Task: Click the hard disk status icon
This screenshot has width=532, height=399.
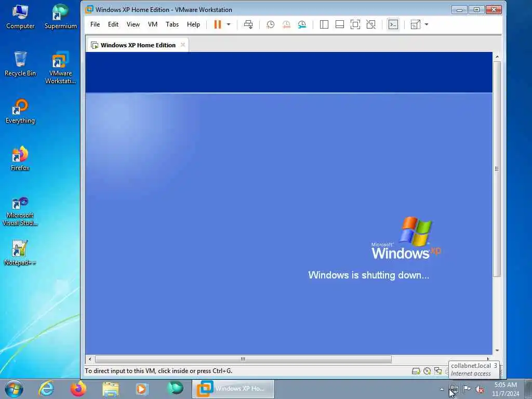Action: pyautogui.click(x=416, y=371)
